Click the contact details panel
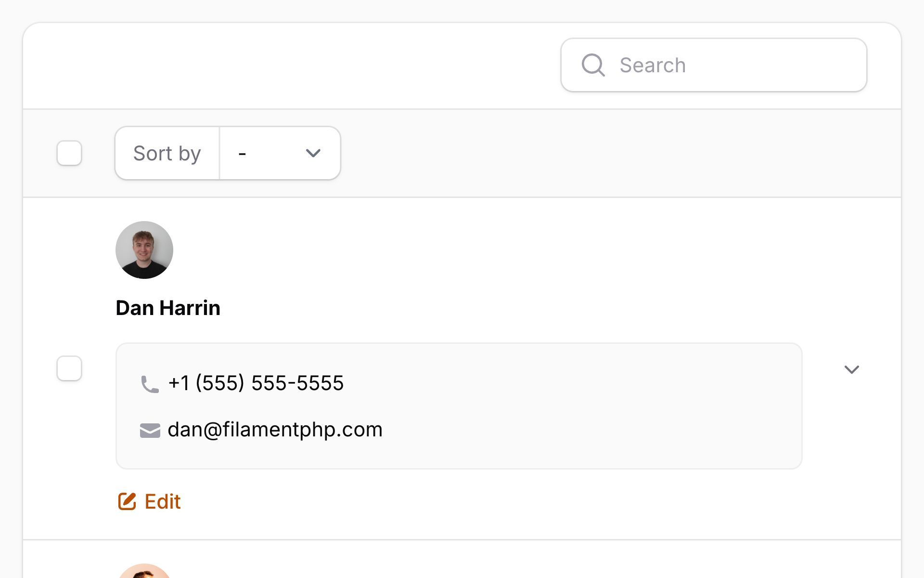The height and width of the screenshot is (578, 924). (x=459, y=406)
